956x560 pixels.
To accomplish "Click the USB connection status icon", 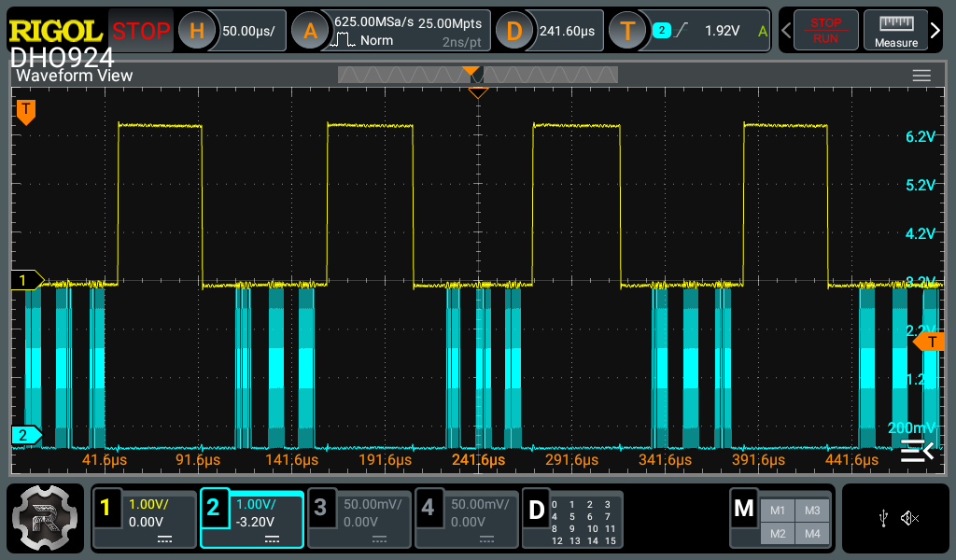I will click(883, 517).
